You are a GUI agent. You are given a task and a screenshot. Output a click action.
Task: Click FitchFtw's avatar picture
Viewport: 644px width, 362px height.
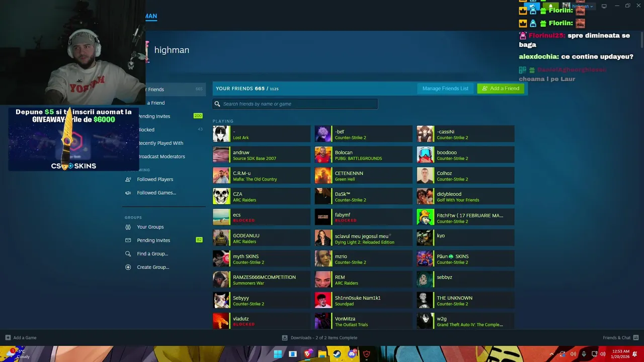pos(425,217)
